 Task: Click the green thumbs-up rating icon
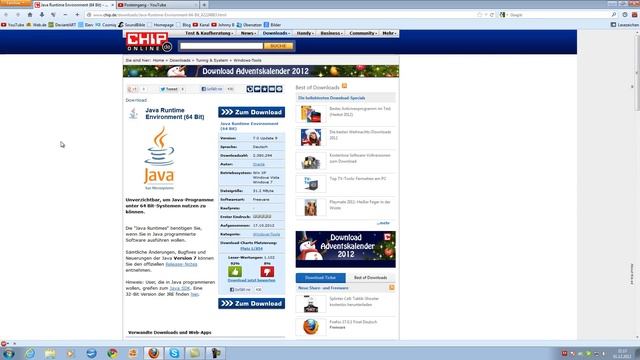tap(235, 271)
